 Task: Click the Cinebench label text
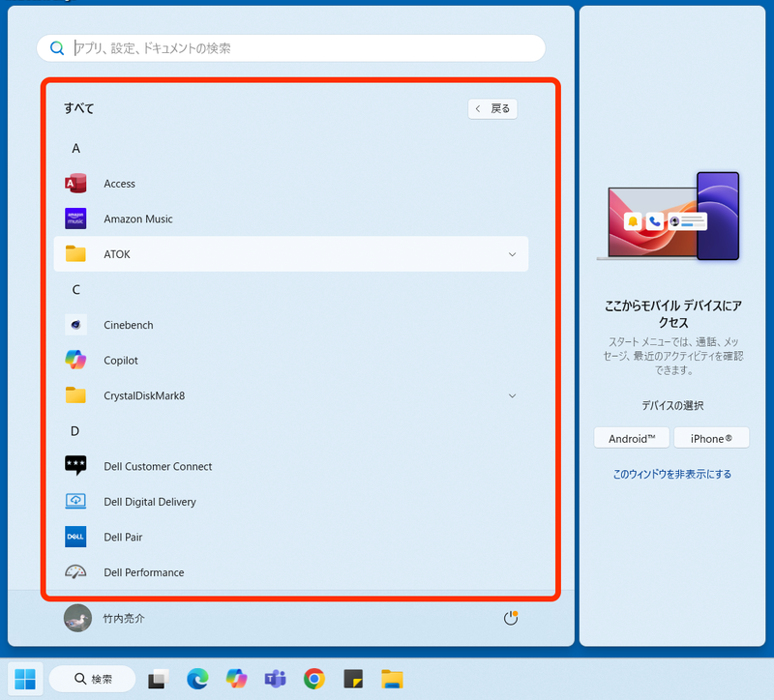(129, 325)
